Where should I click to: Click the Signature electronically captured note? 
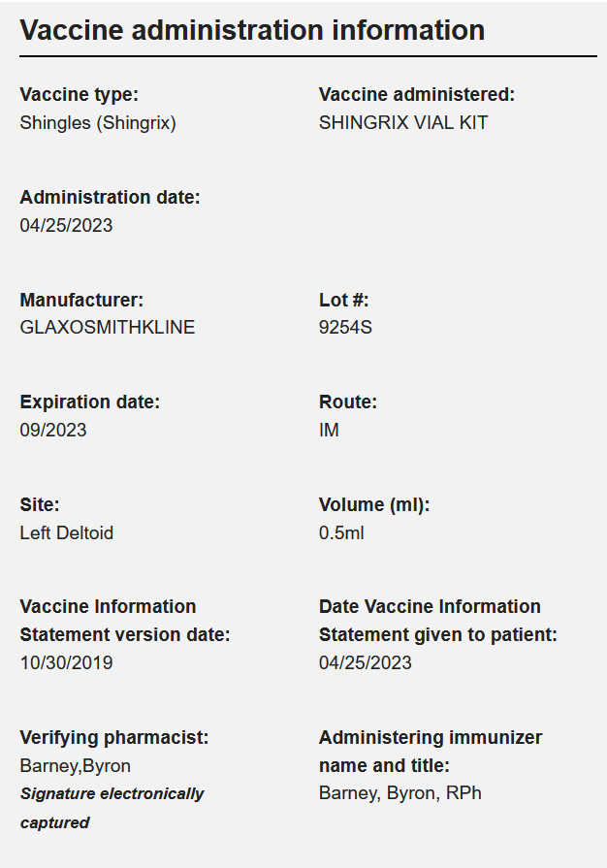[112, 808]
